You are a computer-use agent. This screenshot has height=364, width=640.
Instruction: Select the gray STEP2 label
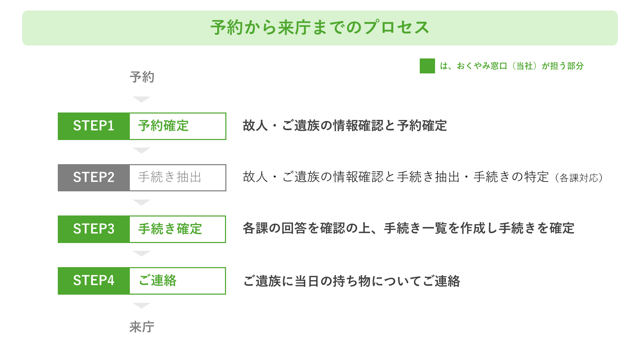click(x=94, y=178)
